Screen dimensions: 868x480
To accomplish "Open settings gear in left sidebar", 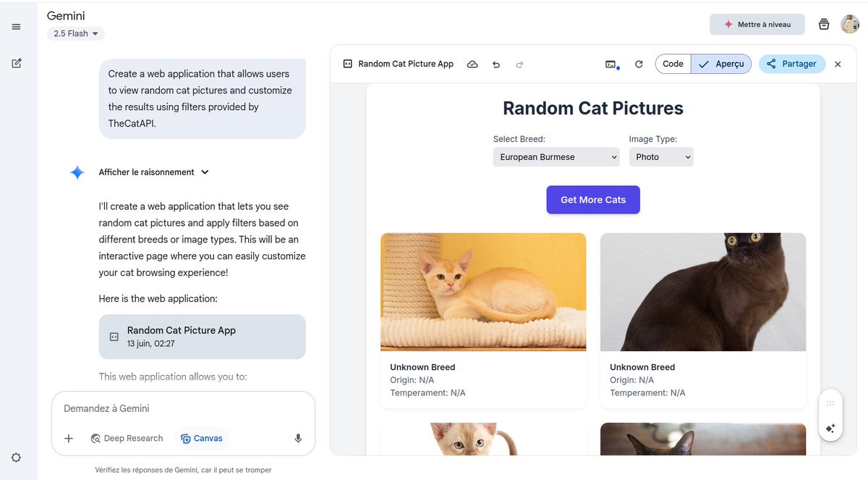I will point(16,458).
